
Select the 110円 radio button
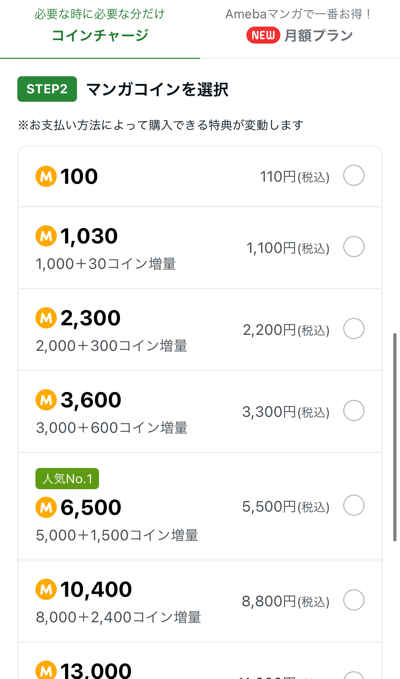[354, 176]
